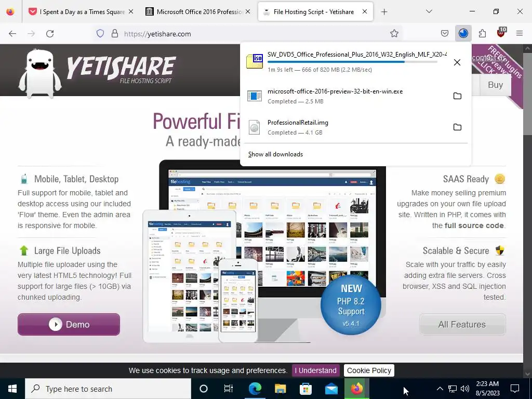Open the Extensions puzzle icon
Image resolution: width=532 pixels, height=399 pixels.
(482, 33)
